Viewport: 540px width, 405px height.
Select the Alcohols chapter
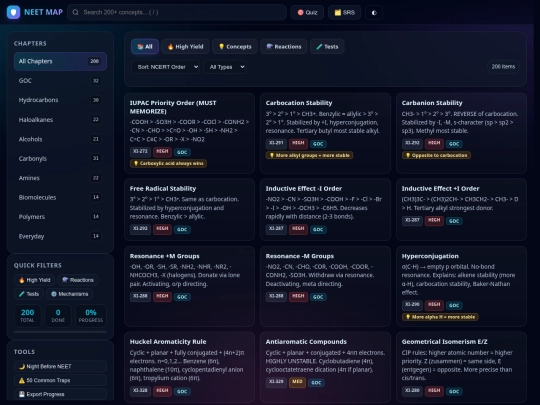[60, 139]
